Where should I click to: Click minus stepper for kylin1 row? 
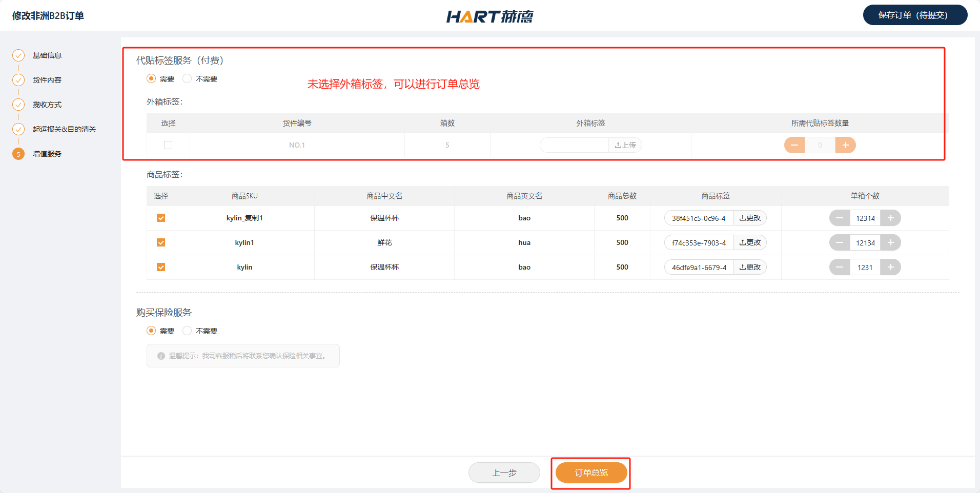(840, 243)
